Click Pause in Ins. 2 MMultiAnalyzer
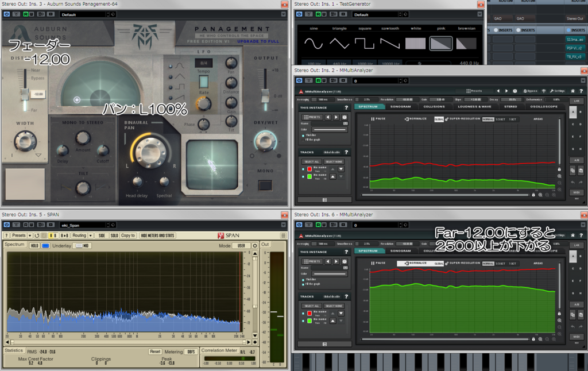The image size is (588, 371). click(x=378, y=118)
